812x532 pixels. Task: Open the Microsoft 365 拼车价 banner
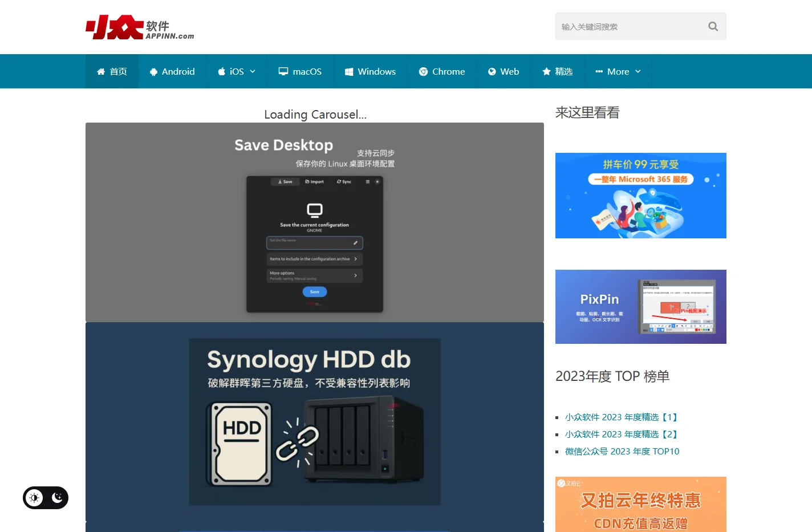[641, 196]
